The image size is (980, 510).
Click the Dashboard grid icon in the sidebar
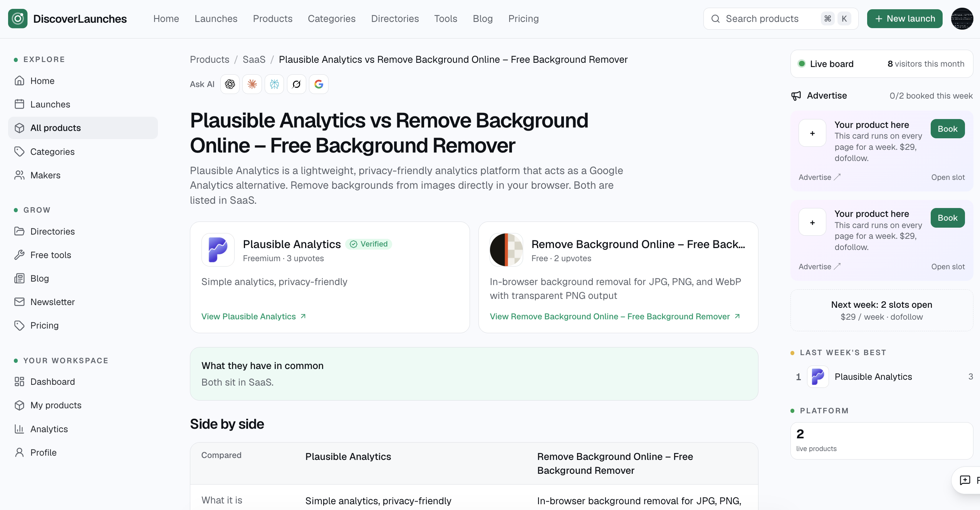coord(19,382)
